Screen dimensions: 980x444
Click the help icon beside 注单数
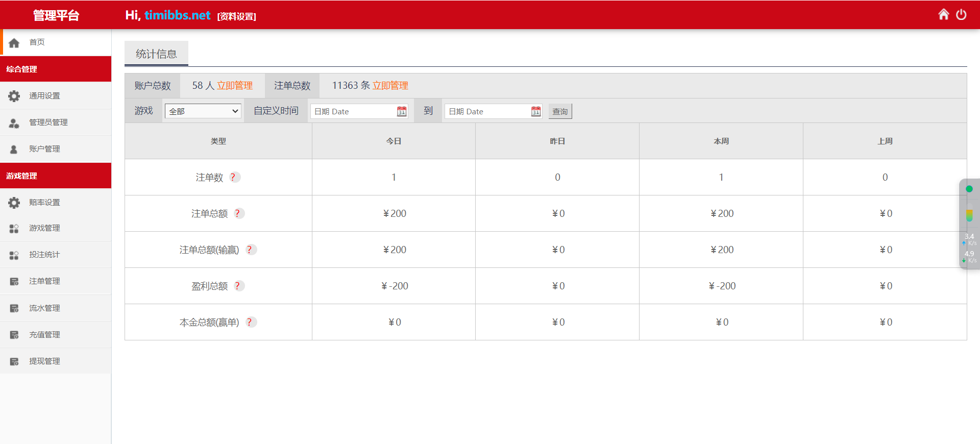(233, 177)
